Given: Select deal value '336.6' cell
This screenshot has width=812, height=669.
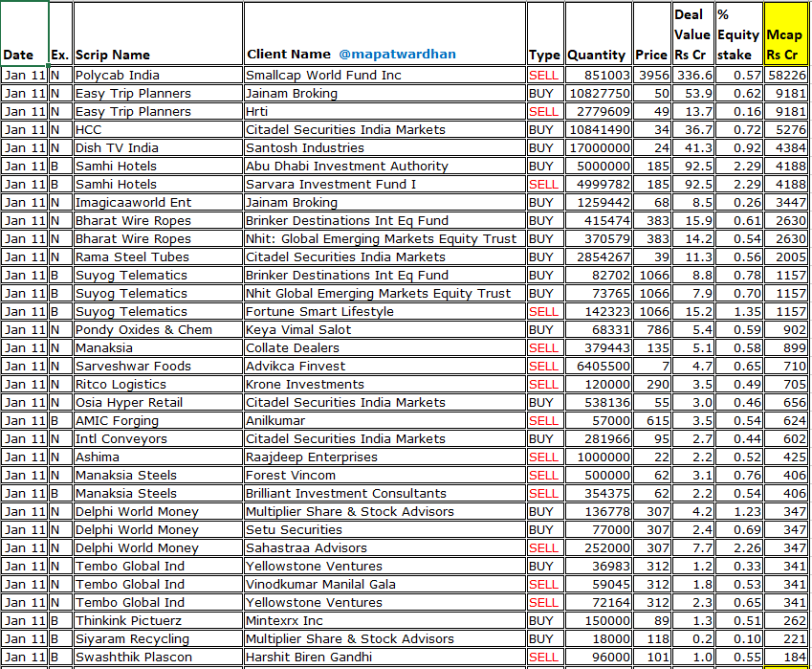Looking at the screenshot, I should (692, 76).
